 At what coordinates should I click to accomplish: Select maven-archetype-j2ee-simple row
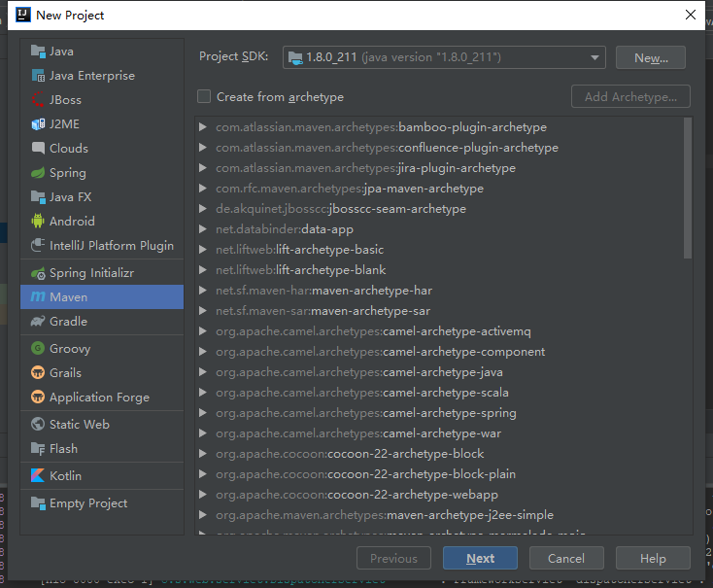click(x=439, y=515)
